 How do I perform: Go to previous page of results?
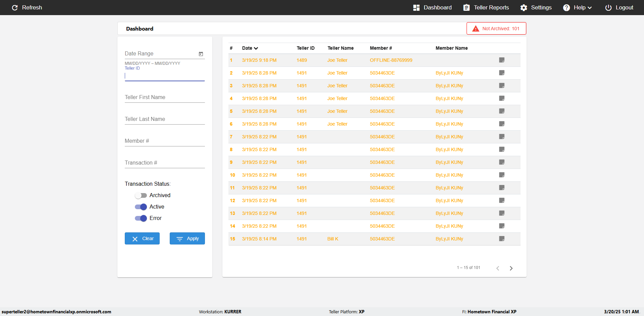(x=498, y=268)
